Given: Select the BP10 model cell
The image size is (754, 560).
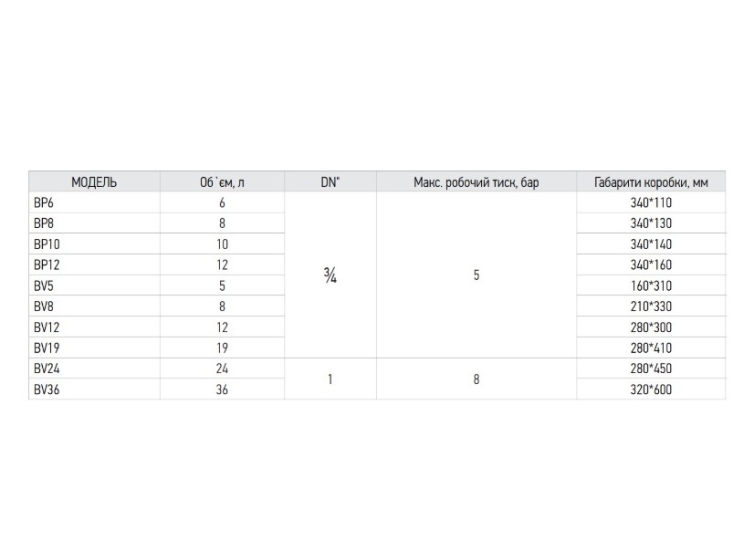Looking at the screenshot, I should [94, 244].
